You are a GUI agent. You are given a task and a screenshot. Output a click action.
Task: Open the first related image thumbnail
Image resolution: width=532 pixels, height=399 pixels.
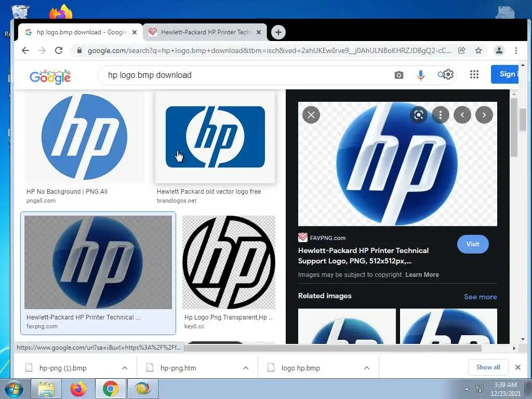347,326
